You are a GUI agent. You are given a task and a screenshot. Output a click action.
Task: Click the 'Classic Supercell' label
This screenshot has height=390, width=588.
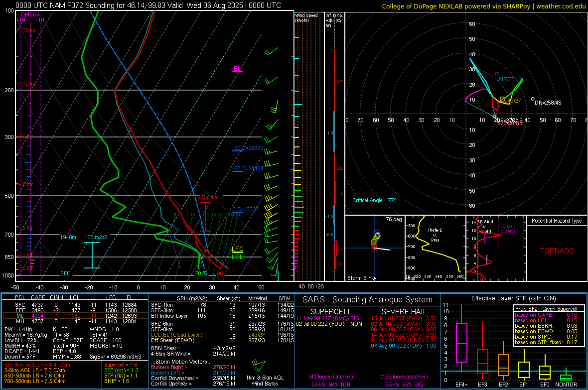pos(509,229)
